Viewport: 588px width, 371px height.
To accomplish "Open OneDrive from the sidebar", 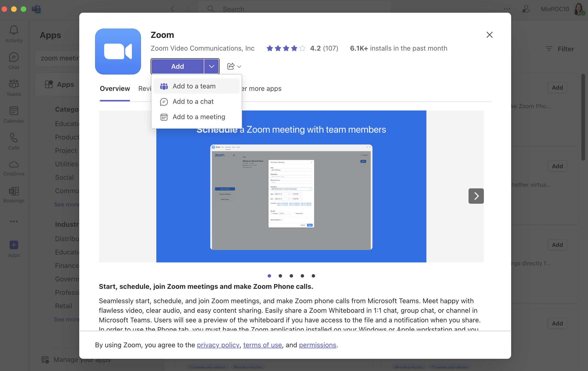I will click(x=13, y=168).
